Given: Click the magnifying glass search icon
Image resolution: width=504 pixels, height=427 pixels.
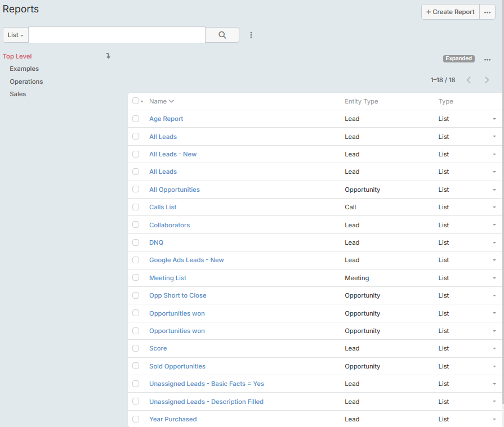Looking at the screenshot, I should (x=222, y=35).
